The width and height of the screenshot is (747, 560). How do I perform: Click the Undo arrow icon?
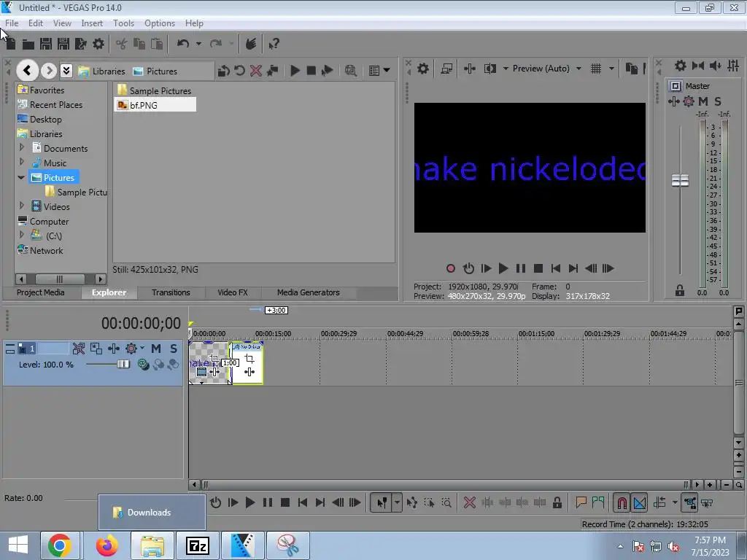coord(183,44)
